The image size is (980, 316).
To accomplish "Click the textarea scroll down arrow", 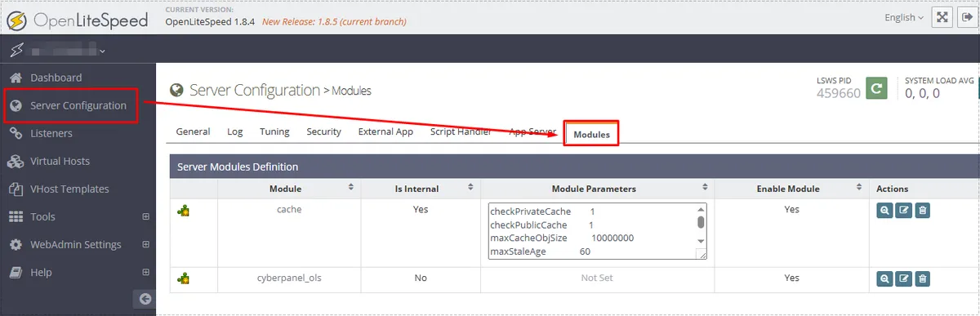I will click(701, 242).
